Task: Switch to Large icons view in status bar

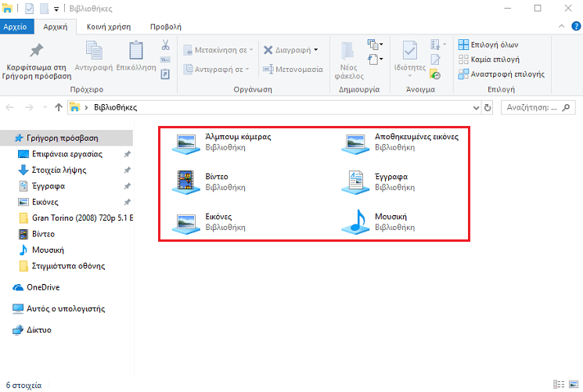Action: coord(574,384)
